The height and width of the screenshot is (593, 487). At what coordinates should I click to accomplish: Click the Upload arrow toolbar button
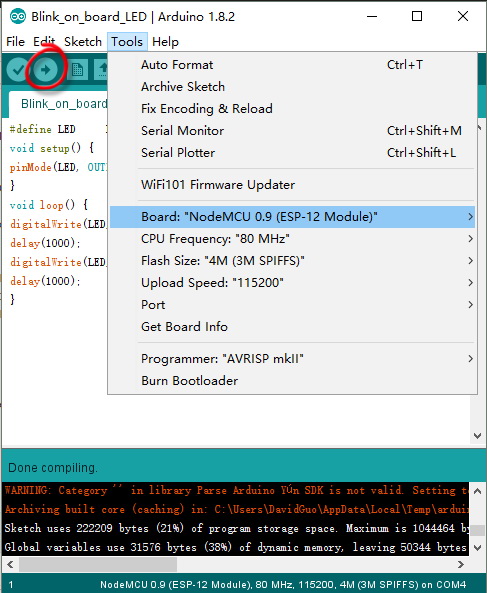point(45,70)
